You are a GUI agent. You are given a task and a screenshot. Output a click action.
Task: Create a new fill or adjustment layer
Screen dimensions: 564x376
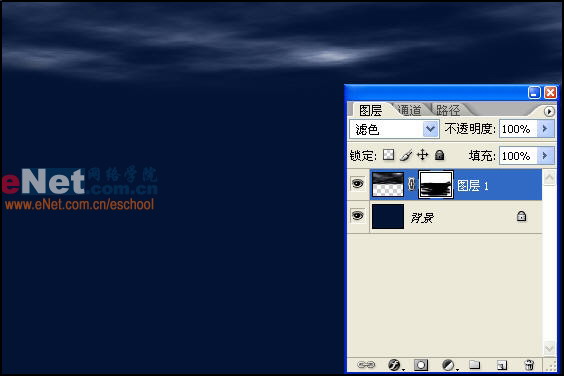click(x=449, y=365)
